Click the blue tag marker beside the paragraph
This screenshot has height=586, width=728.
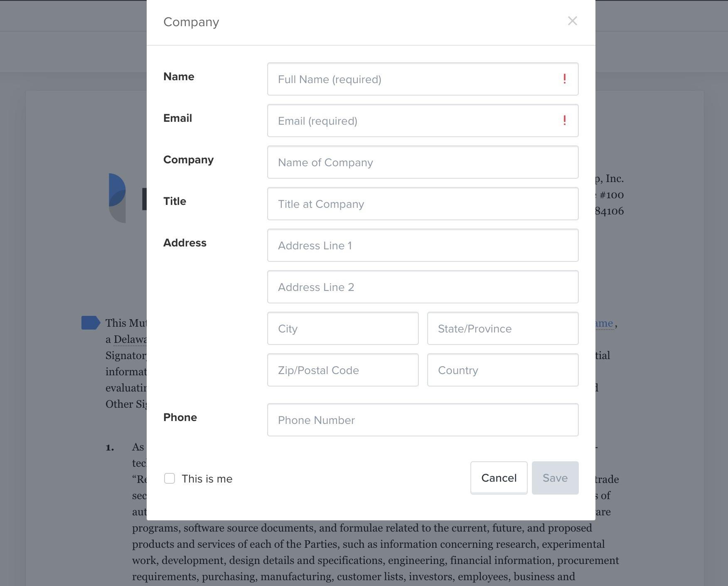tap(91, 323)
